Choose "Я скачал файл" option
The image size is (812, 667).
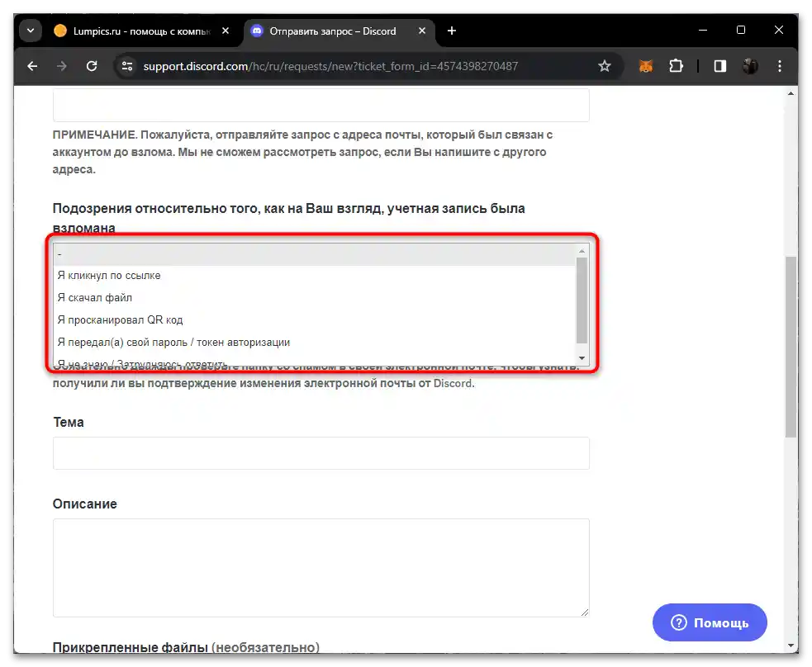(x=315, y=297)
